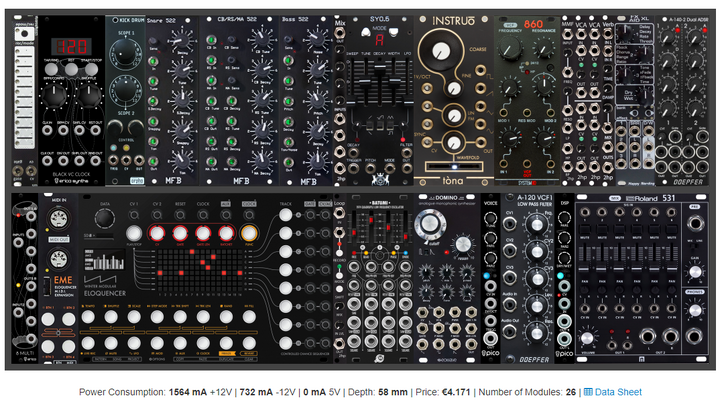
Task: Click the MFB Bass 522 module
Action: coord(306,101)
